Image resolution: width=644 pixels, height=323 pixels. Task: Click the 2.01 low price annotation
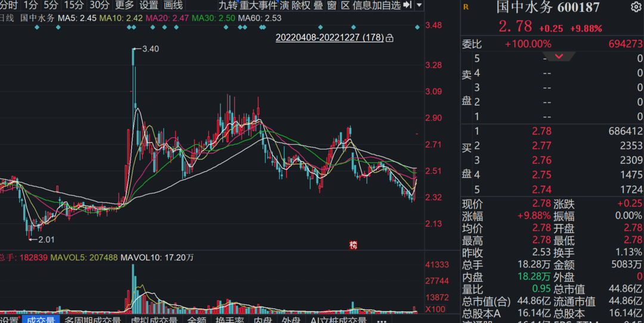47,239
